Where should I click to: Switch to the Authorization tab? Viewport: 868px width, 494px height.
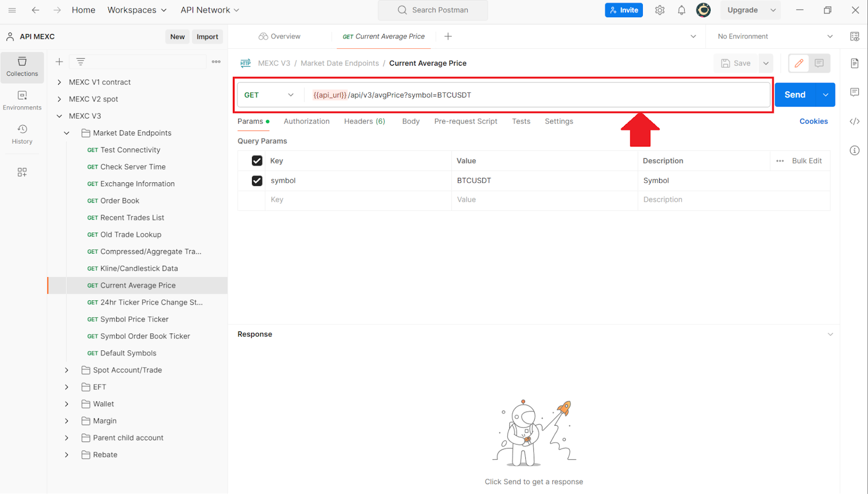click(307, 121)
